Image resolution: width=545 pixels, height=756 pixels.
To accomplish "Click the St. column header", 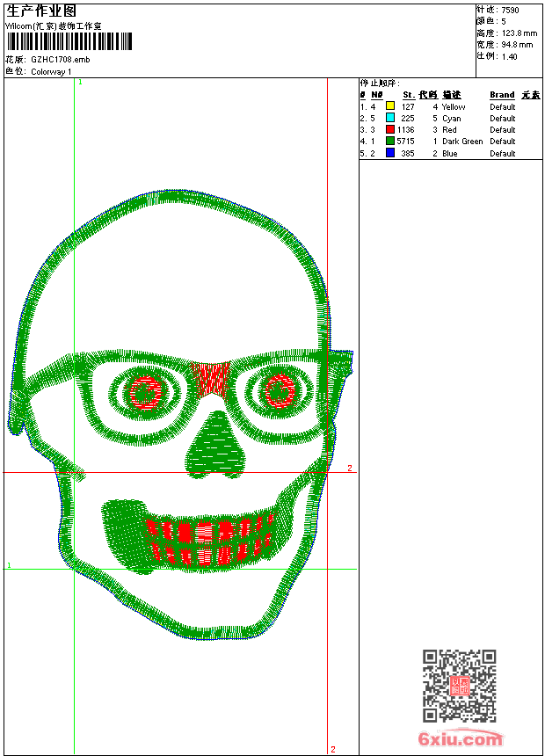I will [x=408, y=95].
